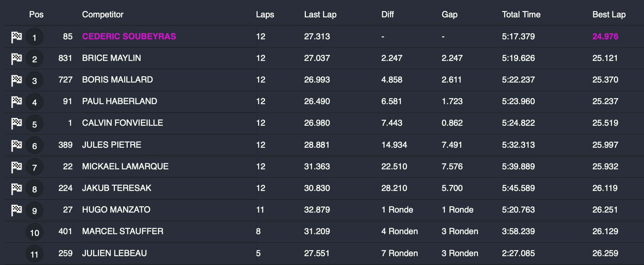This screenshot has height=265, width=644.
Task: Click the Competitor column header
Action: tap(103, 15)
